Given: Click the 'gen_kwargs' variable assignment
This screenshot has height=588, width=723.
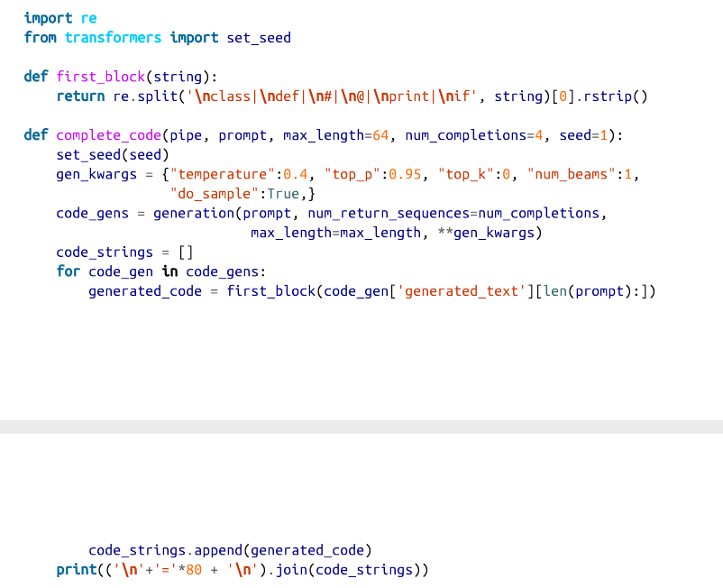Looking at the screenshot, I should tap(96, 174).
